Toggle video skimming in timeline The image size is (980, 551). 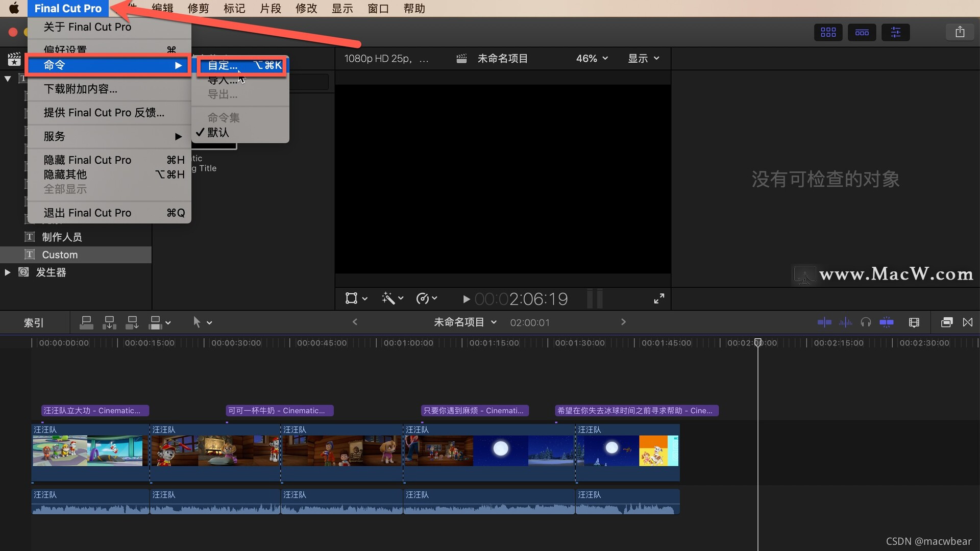pyautogui.click(x=824, y=322)
